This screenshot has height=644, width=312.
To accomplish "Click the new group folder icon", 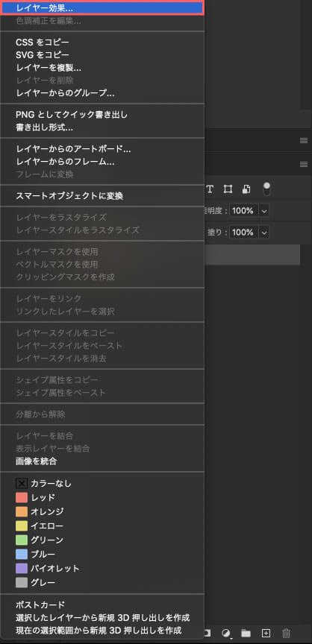I will [x=246, y=633].
